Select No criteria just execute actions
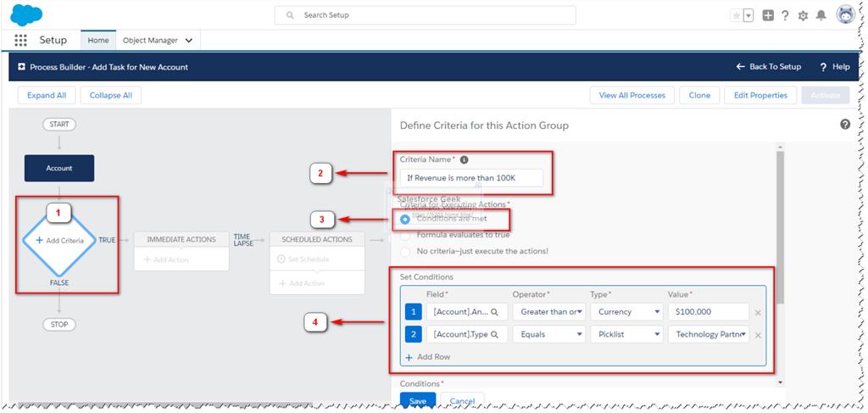 [x=405, y=251]
